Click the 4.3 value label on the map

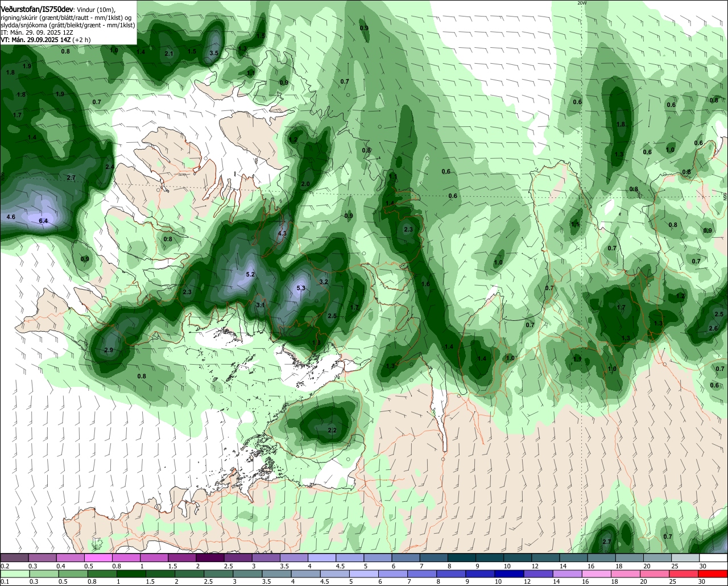282,233
